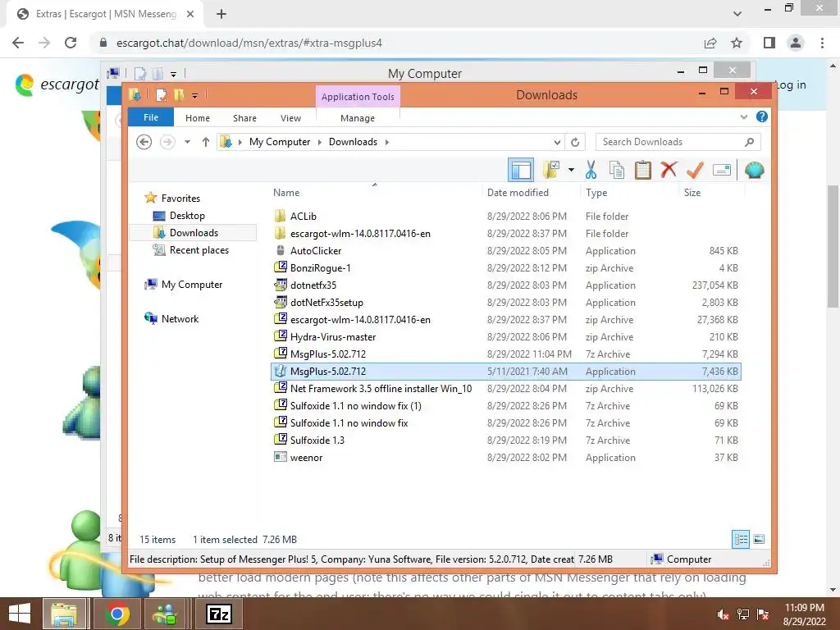Click quick access Properties icon in Downloads
The width and height of the screenshot is (840, 630).
coord(161,95)
